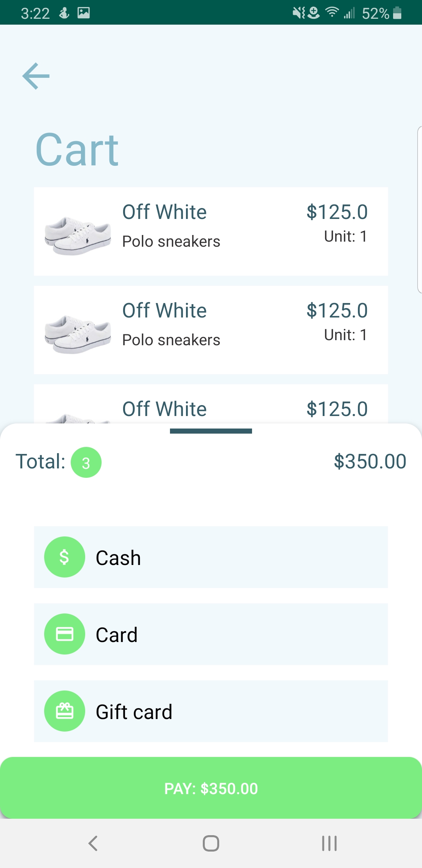Tap the picture notification icon in status bar
Image resolution: width=422 pixels, height=868 pixels.
pos(84,13)
